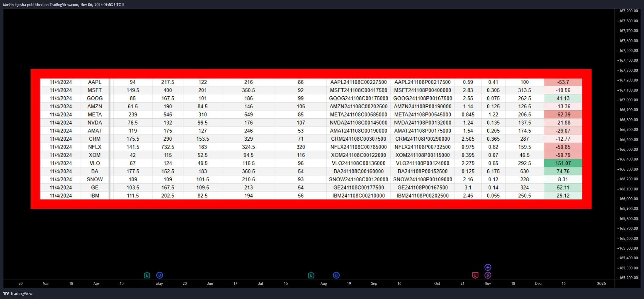Viewport: 644px width, 299px height.
Task: Click price axis label -167,900.00
Action: 628,11
